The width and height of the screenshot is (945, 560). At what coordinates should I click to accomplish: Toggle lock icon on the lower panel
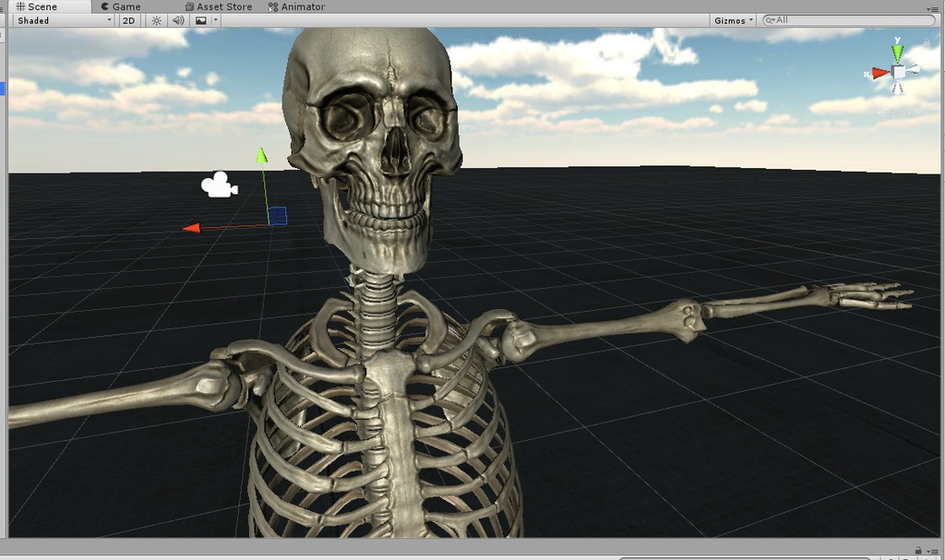(918, 551)
